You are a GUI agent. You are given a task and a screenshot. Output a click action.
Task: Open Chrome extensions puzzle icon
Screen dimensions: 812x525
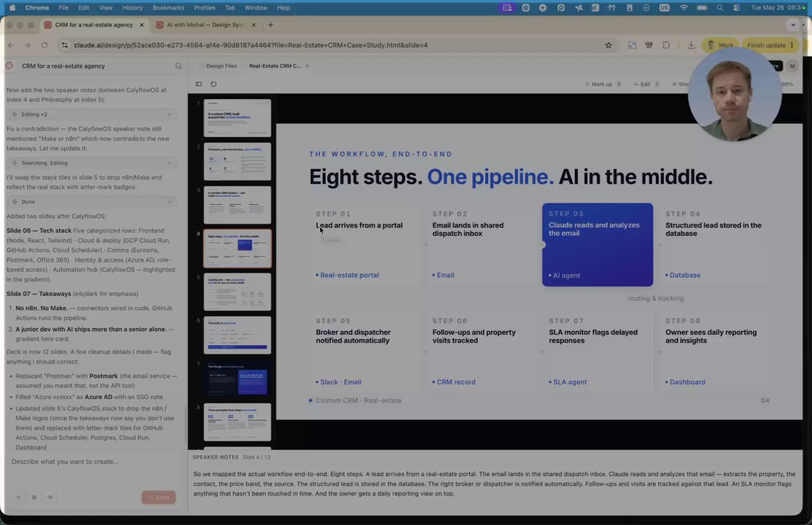(x=666, y=45)
